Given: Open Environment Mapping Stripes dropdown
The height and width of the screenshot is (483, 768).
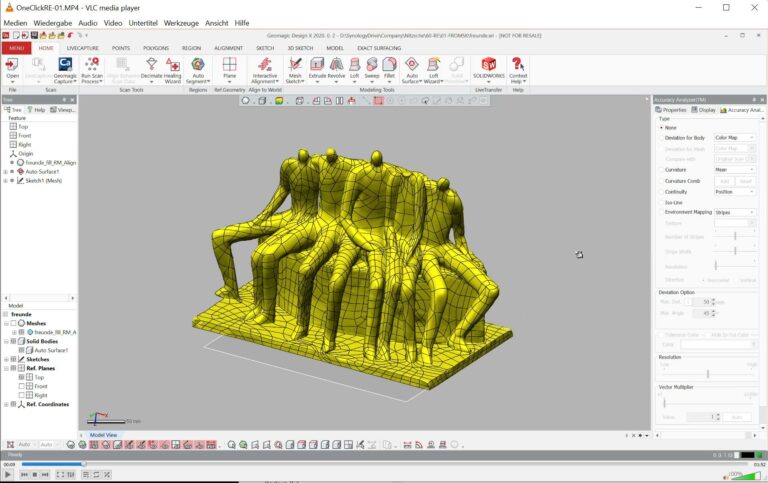Looking at the screenshot, I should pos(735,212).
